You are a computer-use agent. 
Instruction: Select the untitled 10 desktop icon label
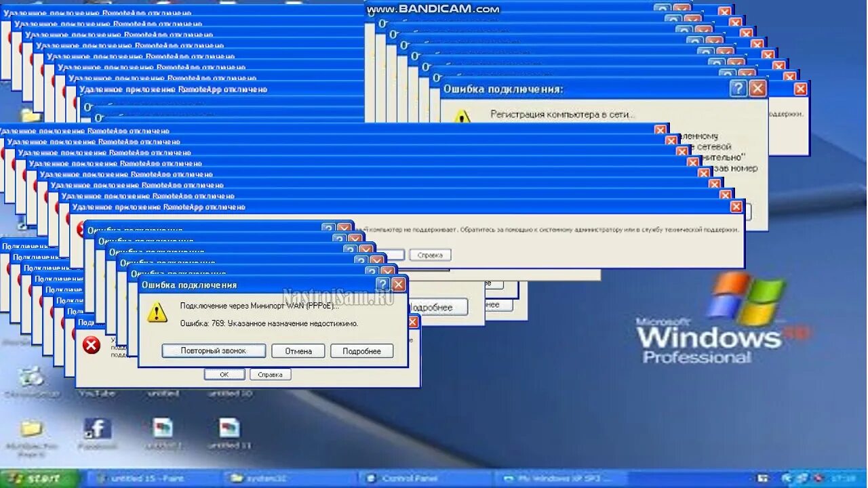click(230, 393)
